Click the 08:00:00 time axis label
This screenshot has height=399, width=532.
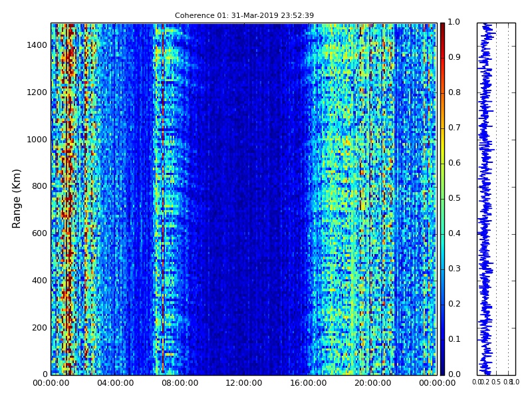pos(180,383)
